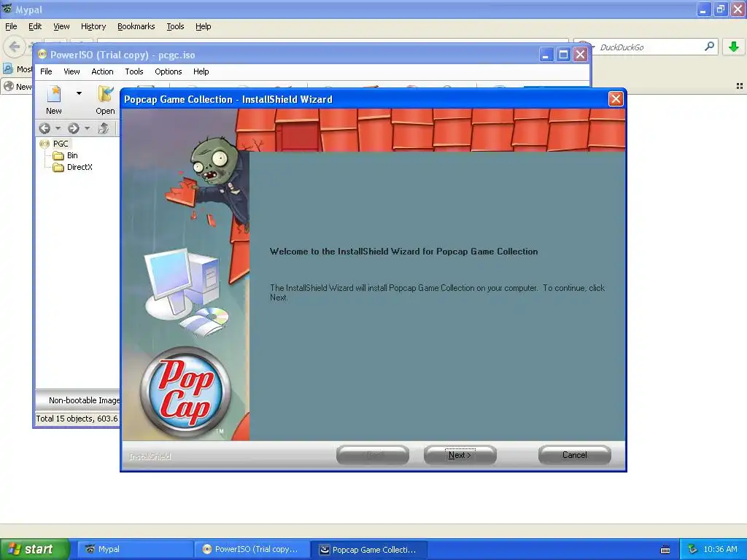The image size is (747, 560).
Task: Open PowerISO back history dropdown
Action: [x=58, y=128]
